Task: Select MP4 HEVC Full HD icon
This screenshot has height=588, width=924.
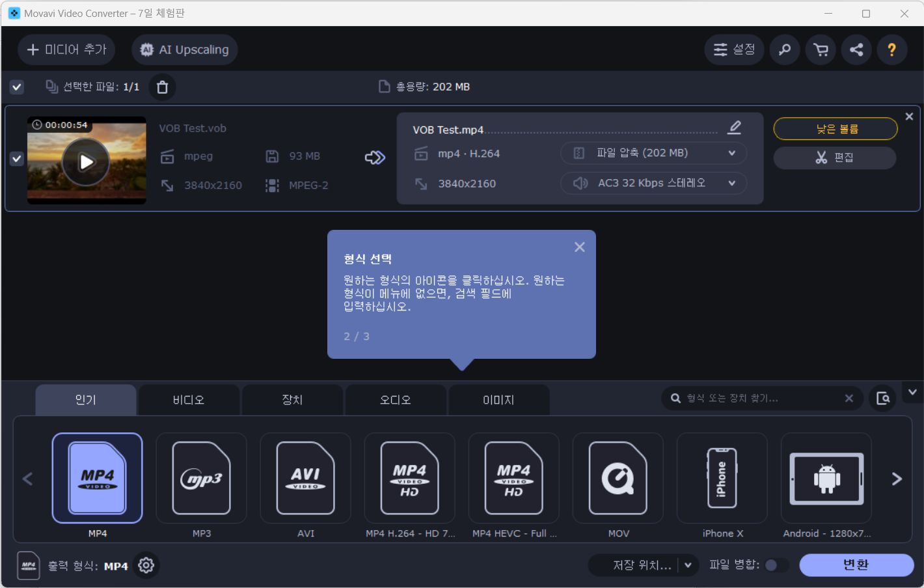Action: click(x=514, y=479)
